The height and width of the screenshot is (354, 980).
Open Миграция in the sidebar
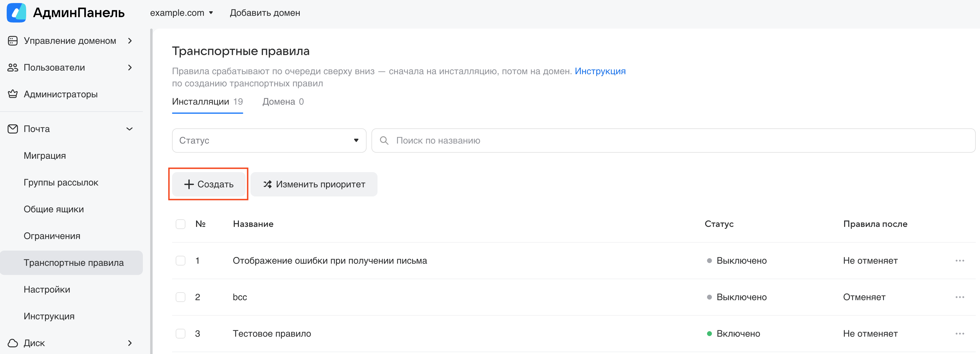point(44,156)
